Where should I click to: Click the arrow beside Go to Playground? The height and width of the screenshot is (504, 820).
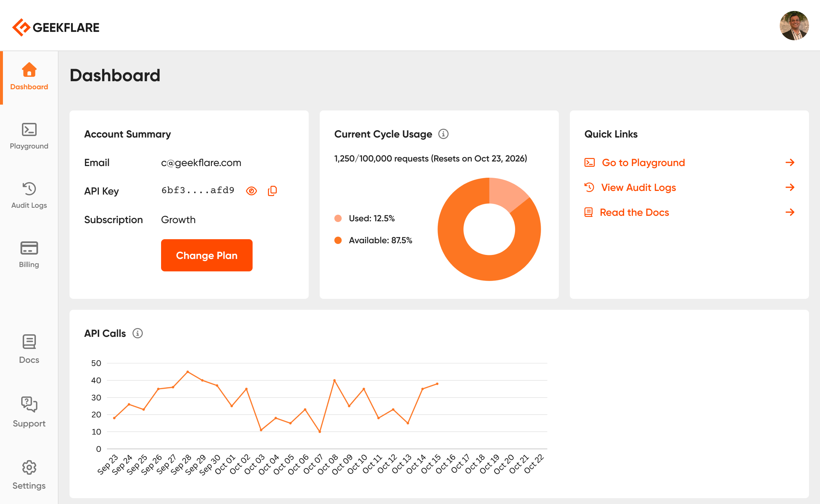[790, 162]
